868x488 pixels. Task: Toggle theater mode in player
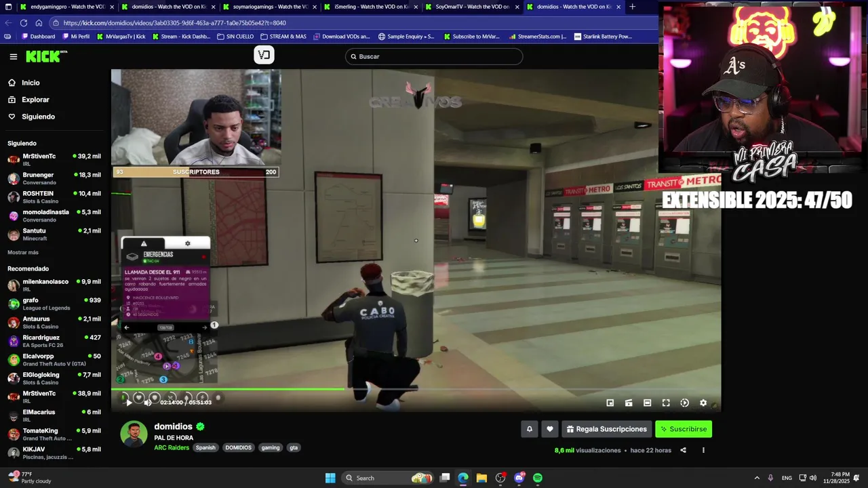648,403
